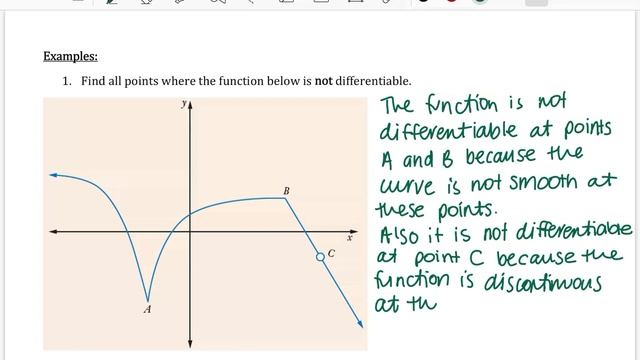Click handwritten line "curve is not smooth at"
The image size is (640, 360).
(x=498, y=184)
